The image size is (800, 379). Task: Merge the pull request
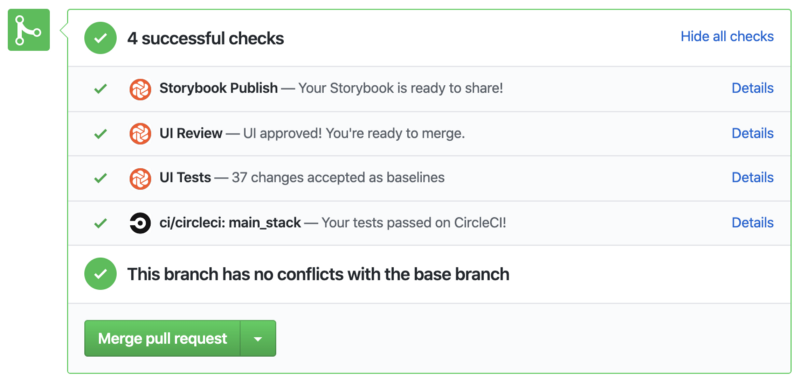tap(162, 338)
